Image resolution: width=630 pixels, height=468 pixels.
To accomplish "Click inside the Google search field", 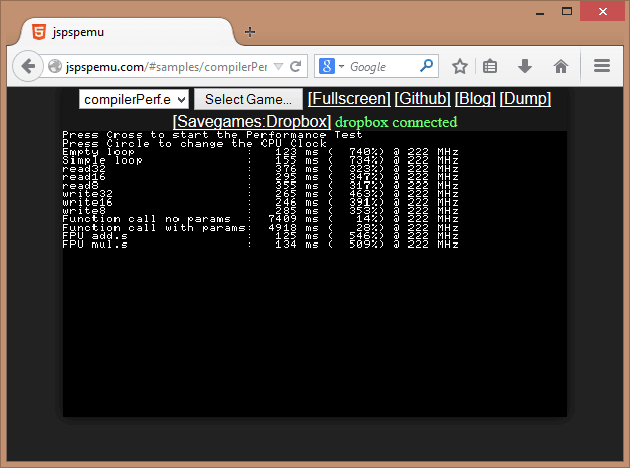I will coord(382,67).
